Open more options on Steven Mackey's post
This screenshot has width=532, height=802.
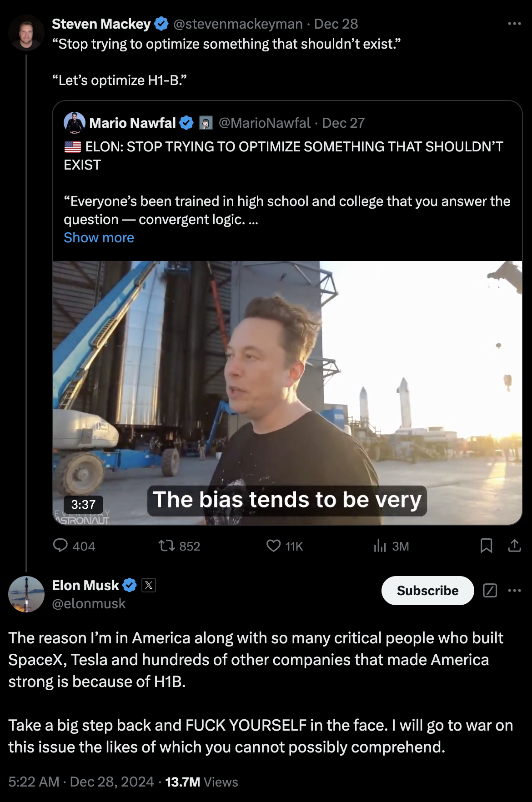click(x=514, y=24)
